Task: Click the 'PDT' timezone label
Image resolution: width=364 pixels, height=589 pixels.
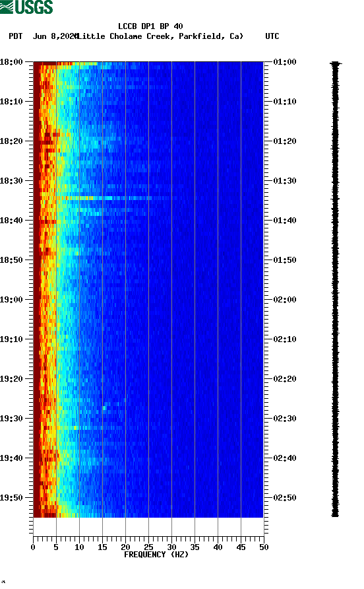Action: point(16,36)
